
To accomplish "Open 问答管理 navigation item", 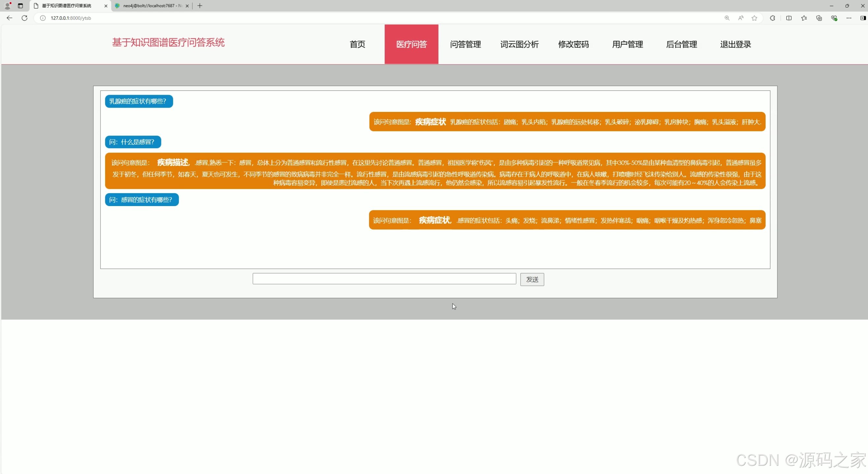I will coord(465,44).
